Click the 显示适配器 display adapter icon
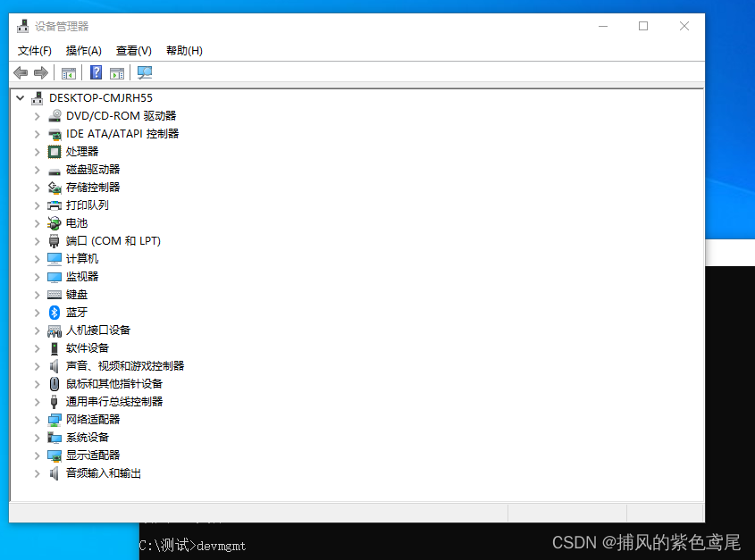 point(55,456)
